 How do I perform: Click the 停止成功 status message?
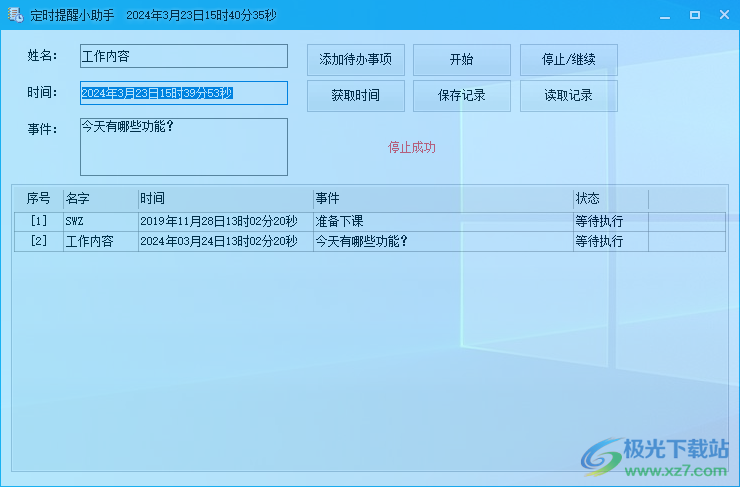point(412,148)
